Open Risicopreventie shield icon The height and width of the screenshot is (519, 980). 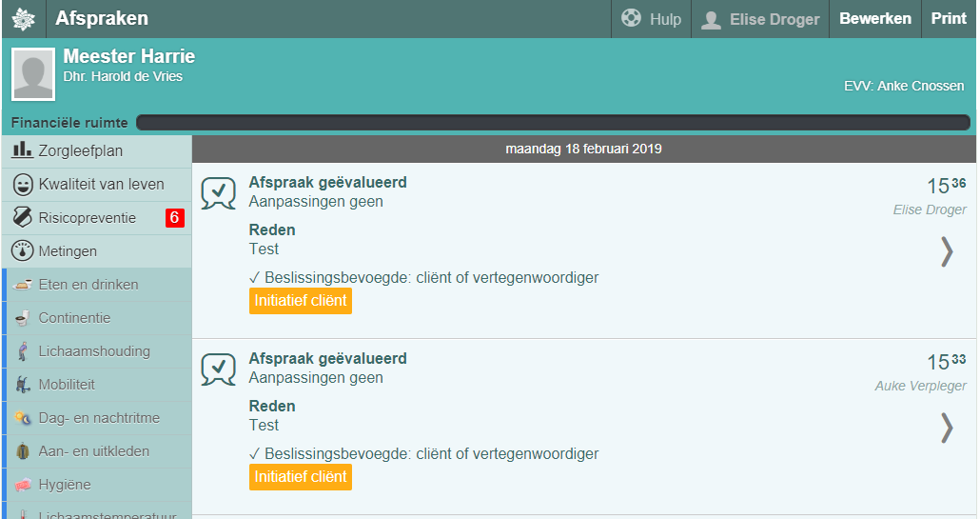23,218
